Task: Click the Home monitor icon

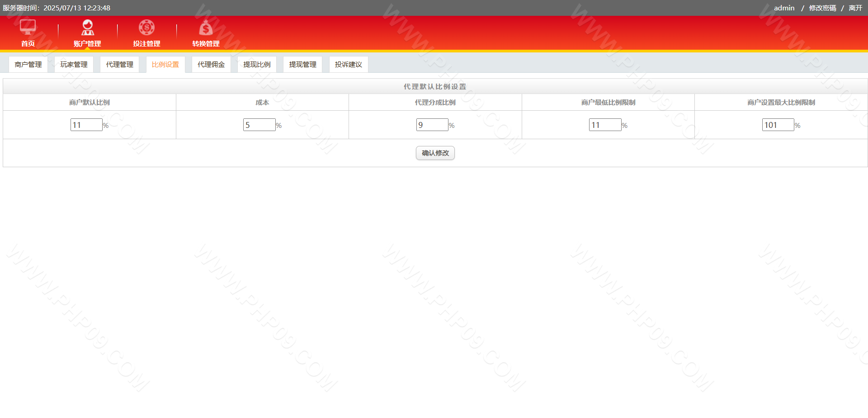Action: 28,28
